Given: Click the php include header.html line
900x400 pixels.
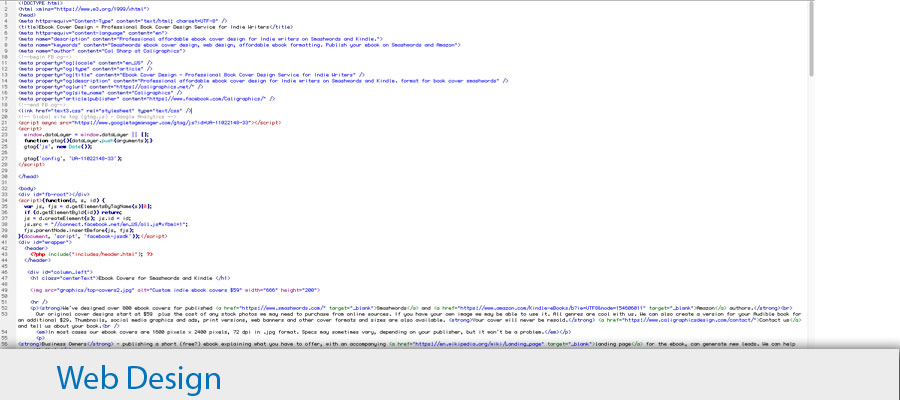Looking at the screenshot, I should [91, 254].
